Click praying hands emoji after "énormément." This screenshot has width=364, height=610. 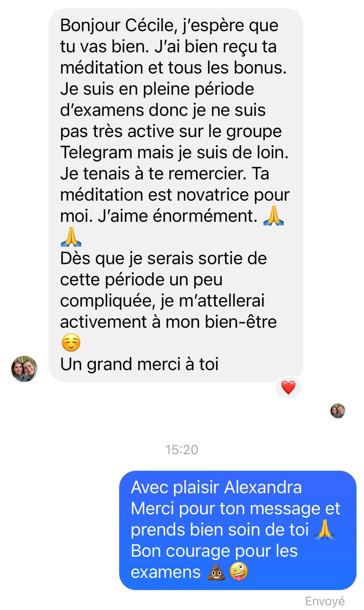[273, 216]
